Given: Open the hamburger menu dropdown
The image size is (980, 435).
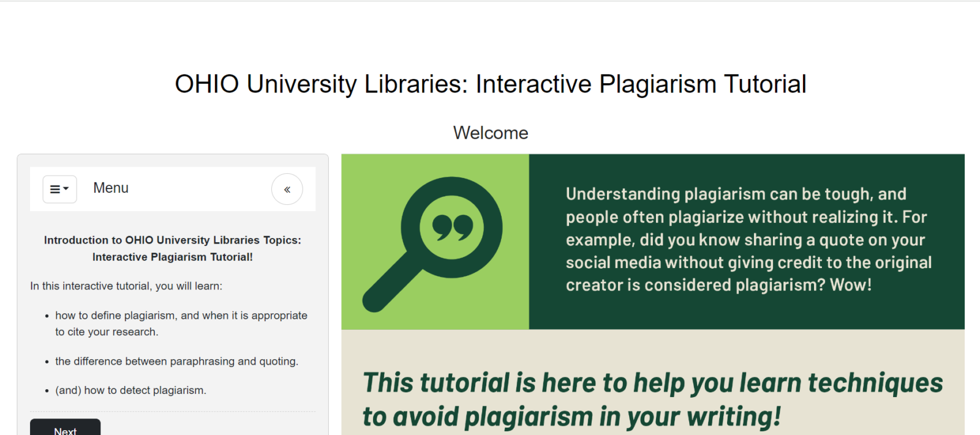Looking at the screenshot, I should coord(59,189).
